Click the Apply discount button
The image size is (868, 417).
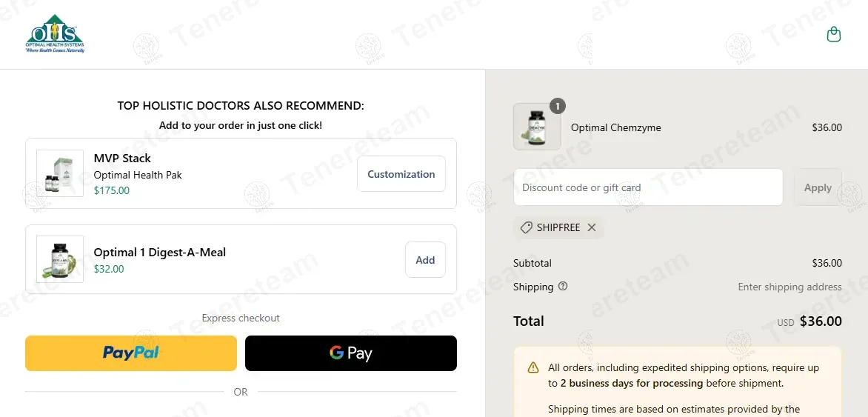point(818,187)
